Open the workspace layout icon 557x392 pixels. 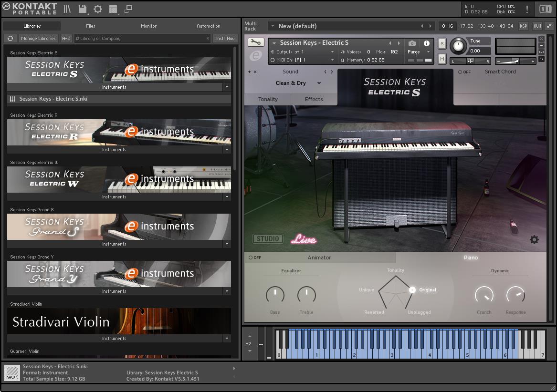(113, 9)
